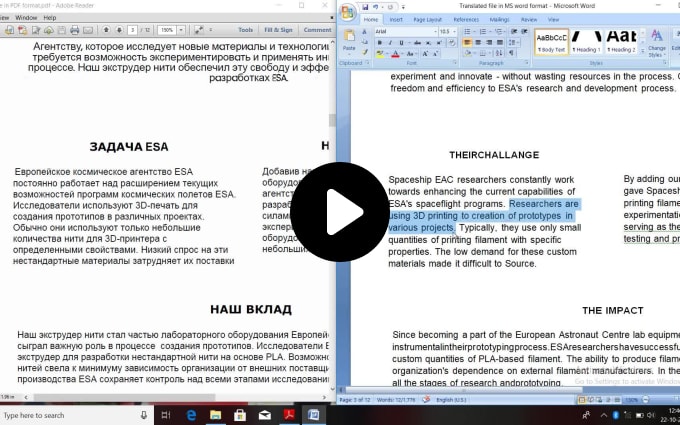Toggle Strikethrough formatting in Word

pos(417,42)
